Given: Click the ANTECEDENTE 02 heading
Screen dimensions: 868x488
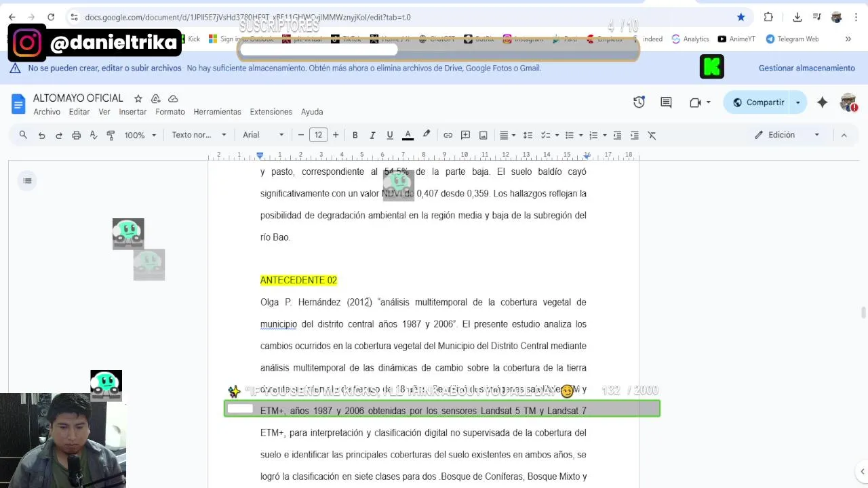Looking at the screenshot, I should [x=298, y=280].
